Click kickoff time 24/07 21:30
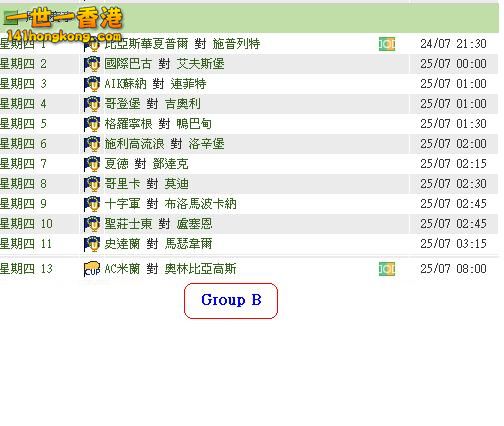 click(453, 44)
